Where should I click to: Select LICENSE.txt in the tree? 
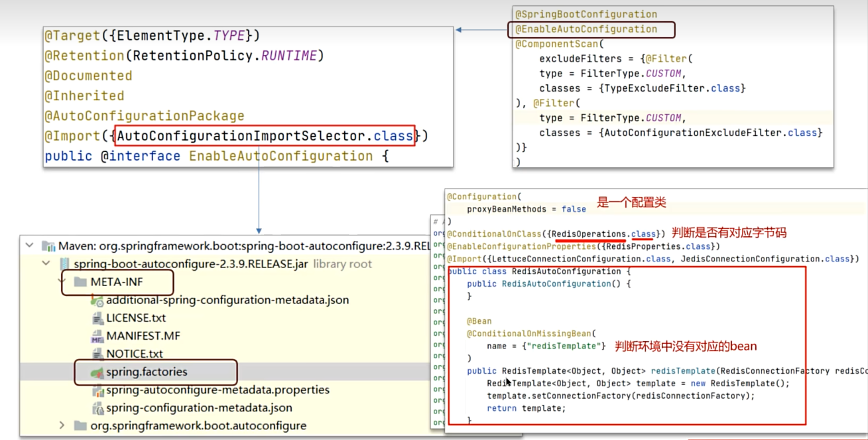(x=136, y=318)
